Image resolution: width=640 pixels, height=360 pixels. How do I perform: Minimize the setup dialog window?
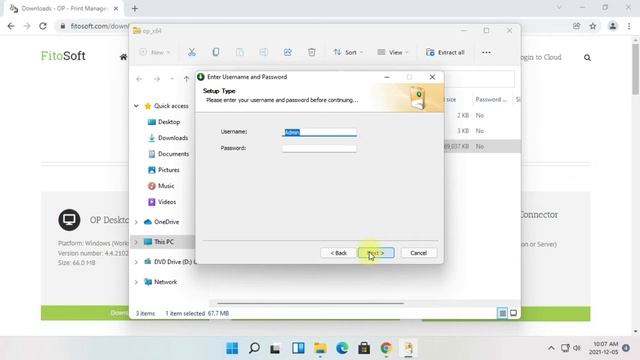[x=387, y=77]
